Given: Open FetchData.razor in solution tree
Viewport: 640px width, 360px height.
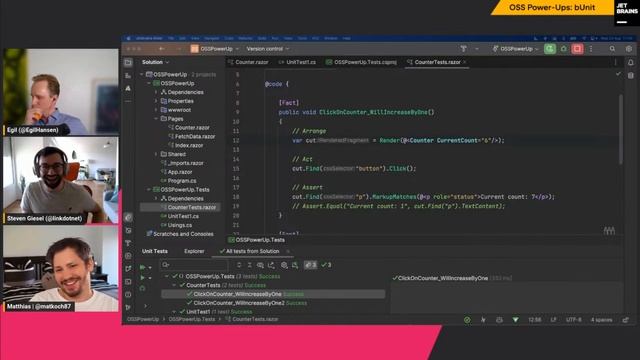Looking at the screenshot, I should click(x=191, y=136).
